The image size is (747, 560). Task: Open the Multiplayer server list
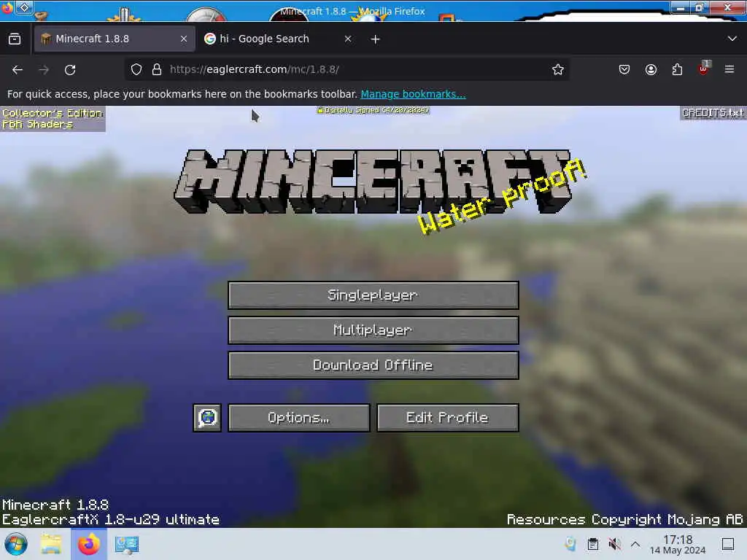[x=373, y=330]
